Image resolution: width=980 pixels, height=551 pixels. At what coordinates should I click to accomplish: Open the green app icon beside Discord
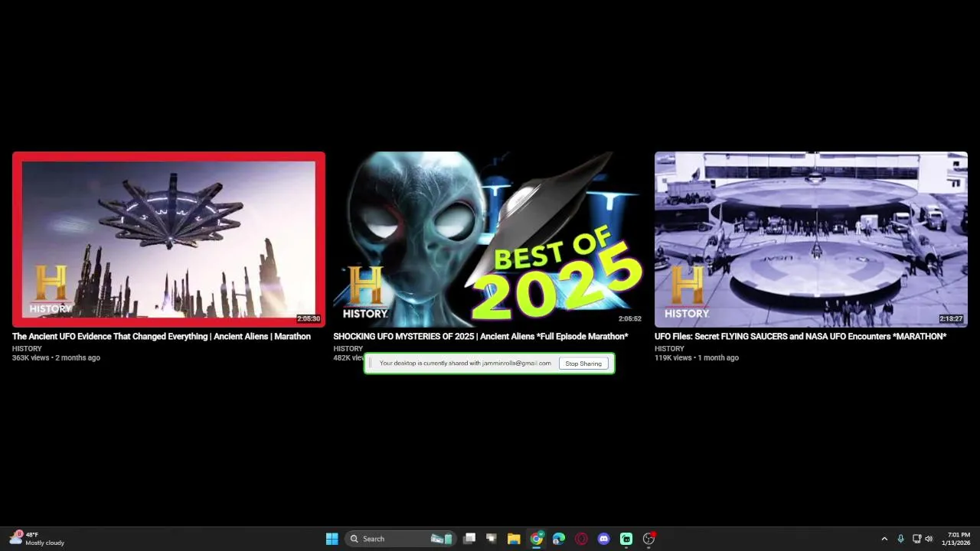coord(626,539)
